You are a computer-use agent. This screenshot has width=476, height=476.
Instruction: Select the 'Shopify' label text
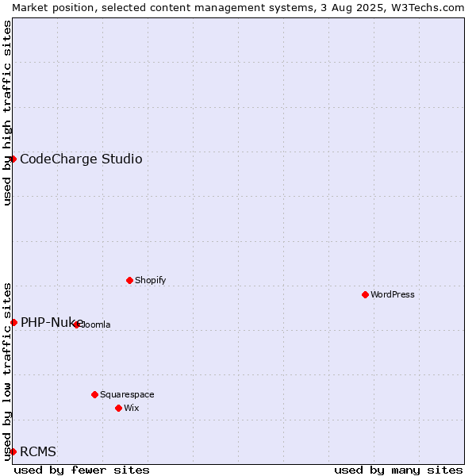point(150,280)
